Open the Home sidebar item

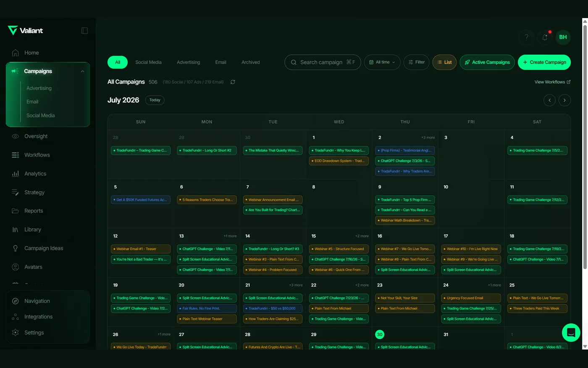(31, 53)
